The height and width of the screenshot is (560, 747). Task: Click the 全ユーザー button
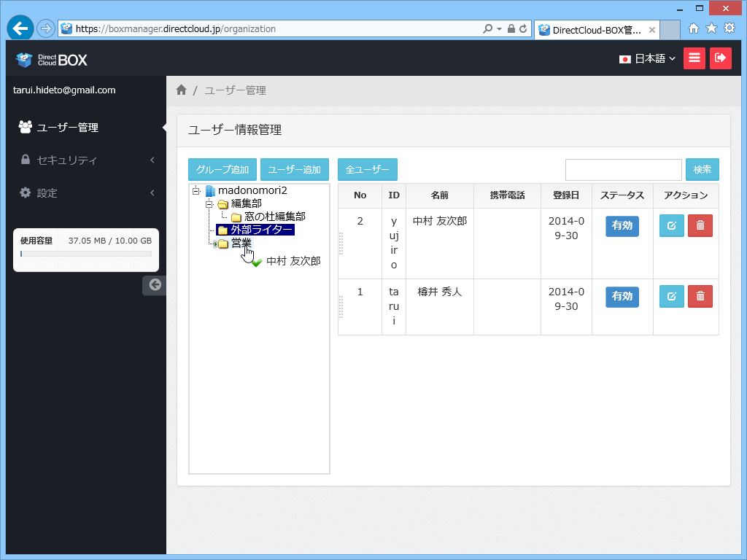368,169
